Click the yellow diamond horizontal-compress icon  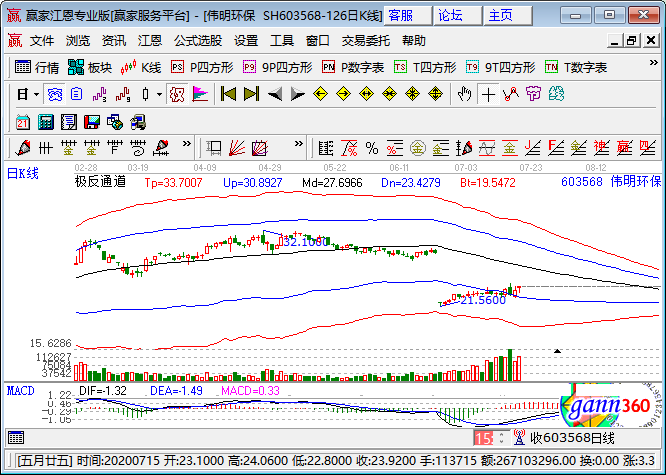pyautogui.click(x=389, y=94)
